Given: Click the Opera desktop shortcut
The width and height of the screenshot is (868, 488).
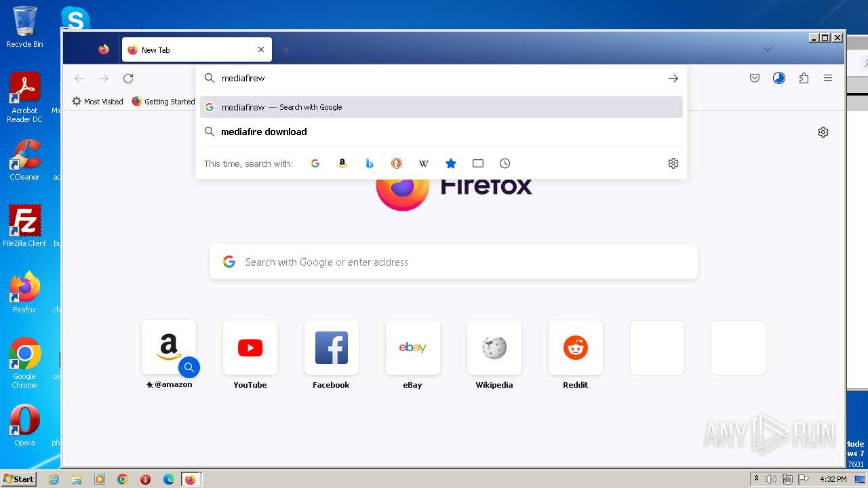Looking at the screenshot, I should point(24,425).
